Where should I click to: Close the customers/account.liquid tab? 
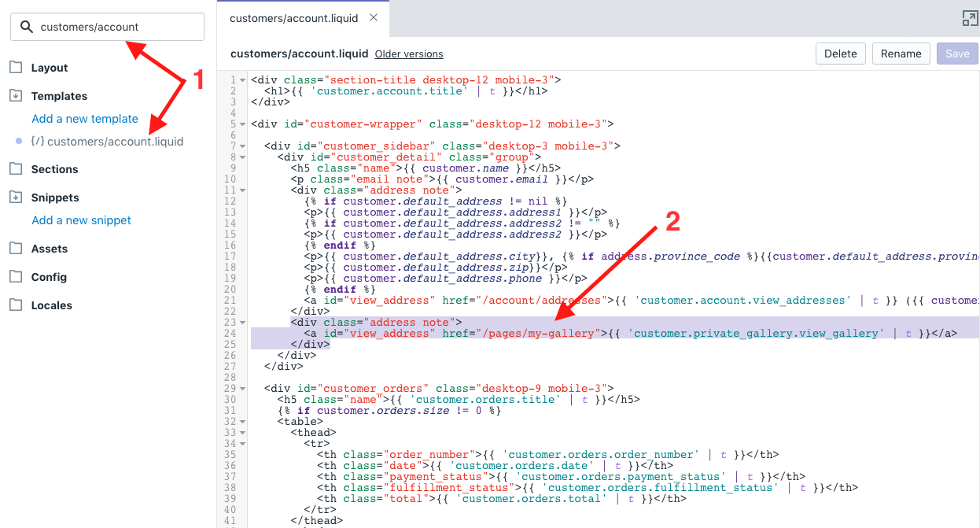[373, 17]
